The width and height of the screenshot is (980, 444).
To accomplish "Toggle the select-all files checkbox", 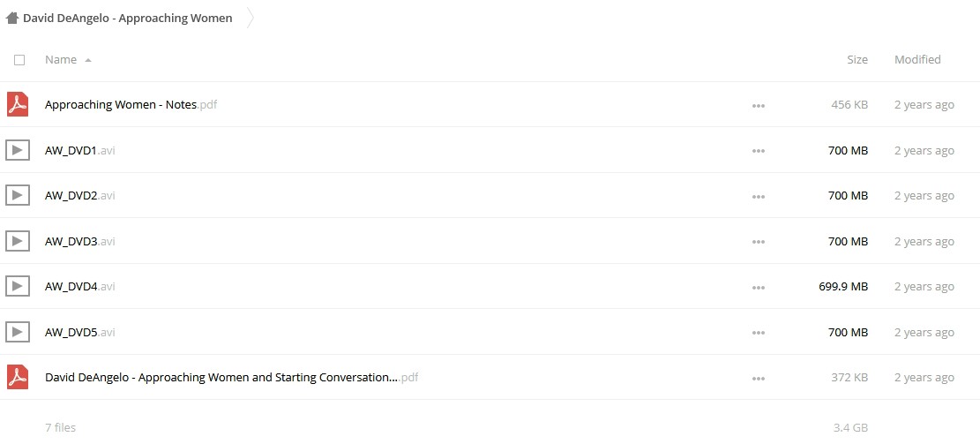I will pyautogui.click(x=19, y=60).
